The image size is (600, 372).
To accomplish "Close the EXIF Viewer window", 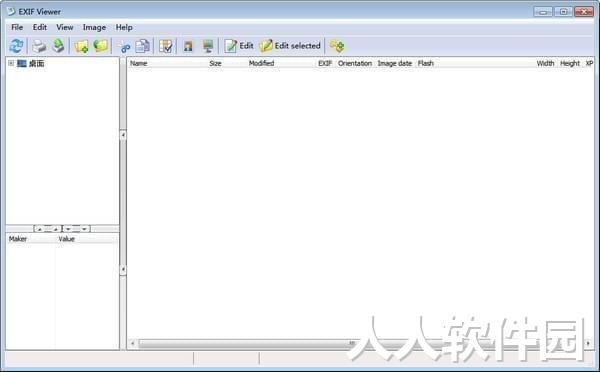I will click(x=584, y=12).
